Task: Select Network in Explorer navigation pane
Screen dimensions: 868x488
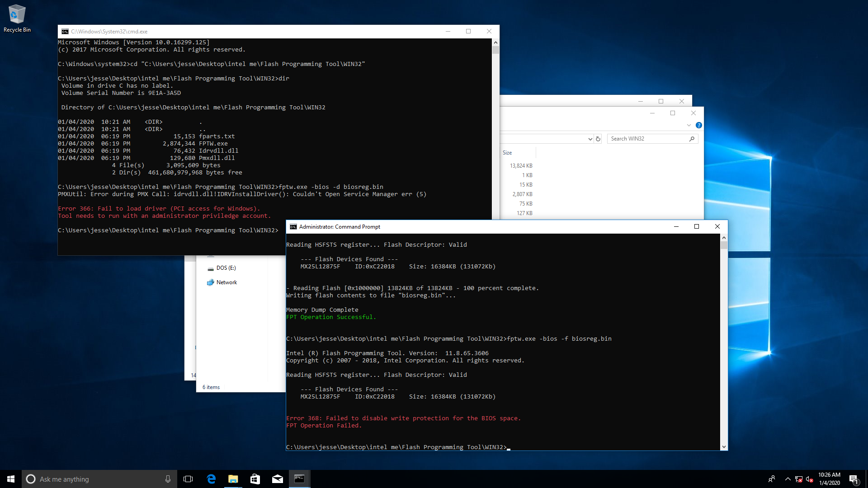Action: 222,282
